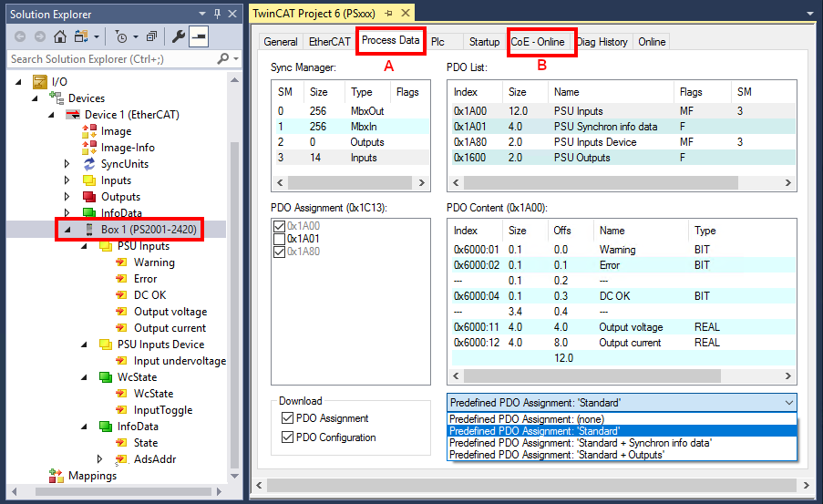823x504 pixels.
Task: Click the Collapse All toolbar icon
Action: pyautogui.click(x=151, y=36)
